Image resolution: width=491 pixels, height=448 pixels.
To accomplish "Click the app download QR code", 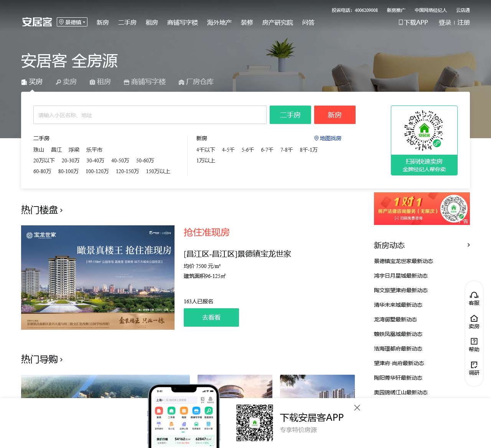I will pos(255,423).
